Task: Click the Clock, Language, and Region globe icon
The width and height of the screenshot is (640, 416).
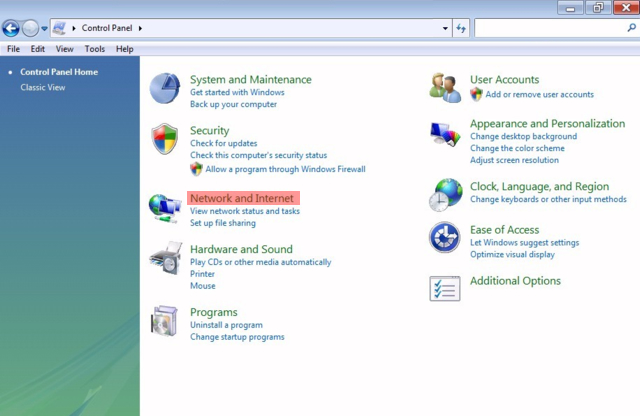Action: (x=445, y=195)
